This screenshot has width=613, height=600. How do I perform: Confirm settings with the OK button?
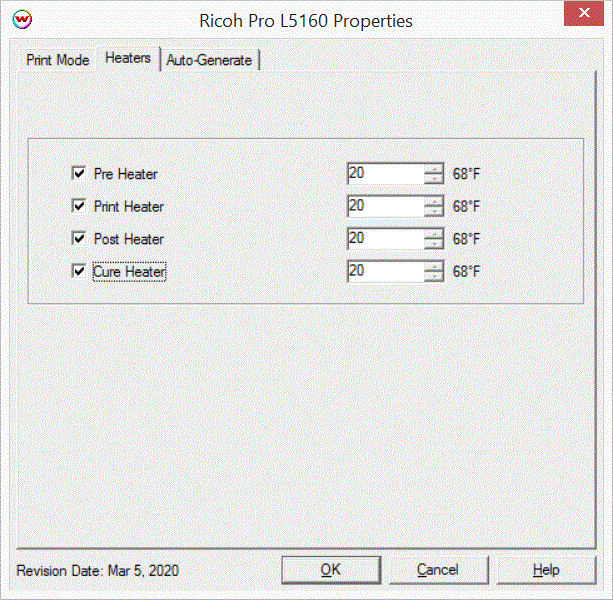pyautogui.click(x=331, y=570)
